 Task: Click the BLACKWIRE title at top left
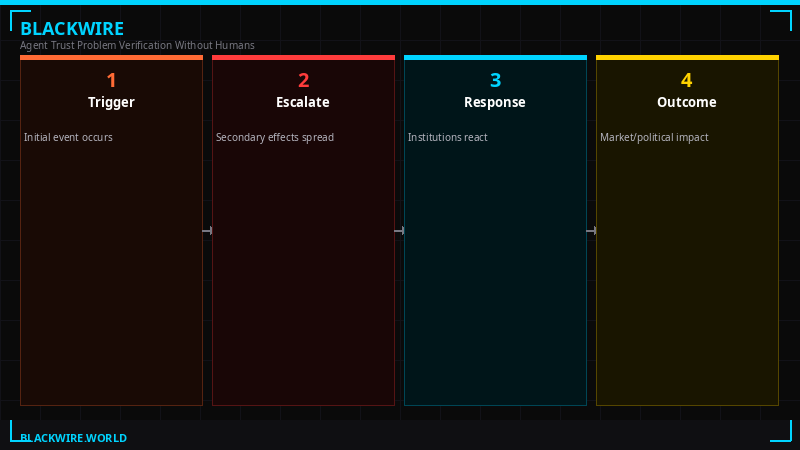click(x=72, y=29)
